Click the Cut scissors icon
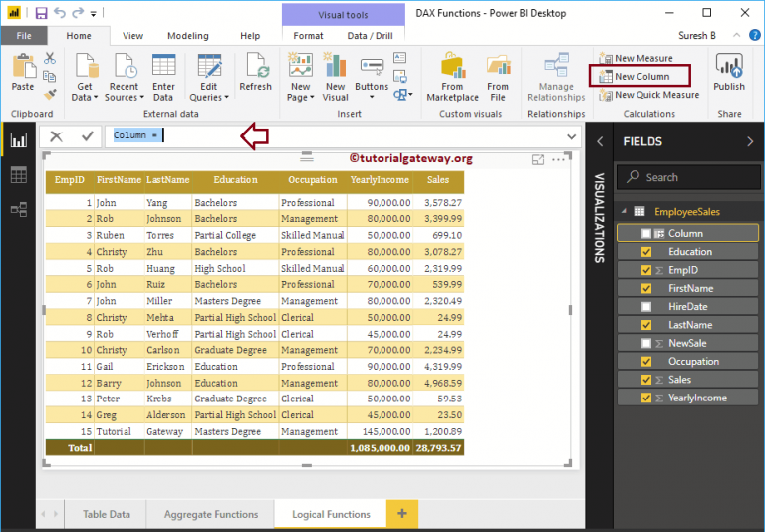 pos(49,58)
